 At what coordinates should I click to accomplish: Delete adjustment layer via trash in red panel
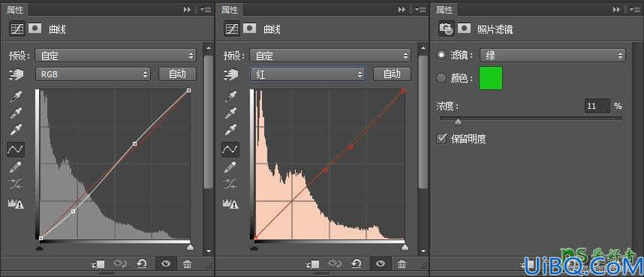[x=402, y=263]
